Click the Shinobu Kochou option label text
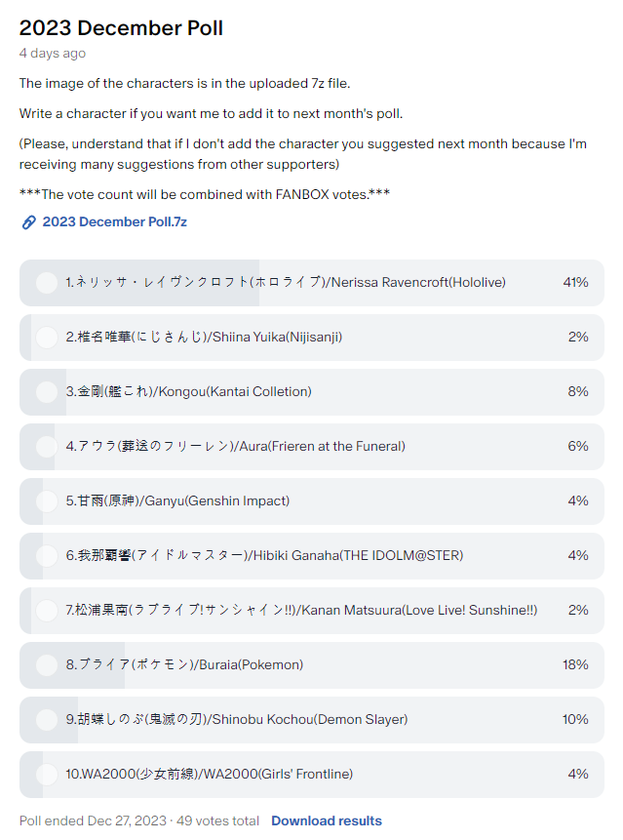 click(x=237, y=720)
